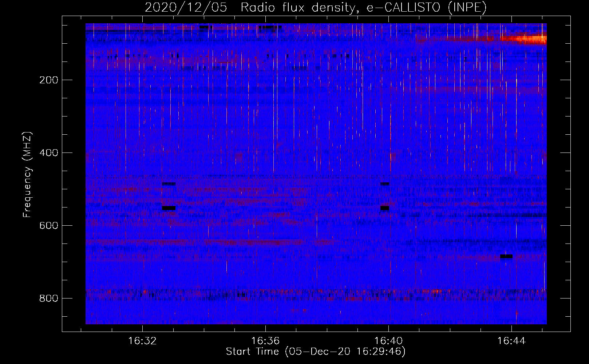Click the black data gap near 700 MHz
Screen dimensions: 589x364
(506, 257)
